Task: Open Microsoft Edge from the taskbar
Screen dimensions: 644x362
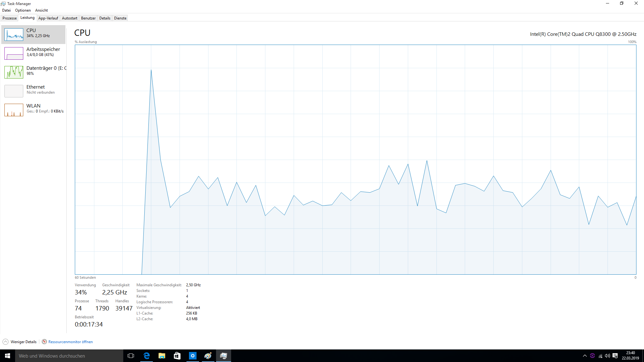Action: pyautogui.click(x=147, y=356)
